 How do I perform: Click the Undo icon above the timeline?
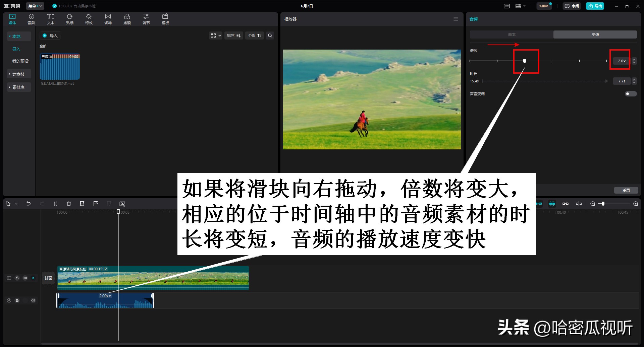pos(29,204)
